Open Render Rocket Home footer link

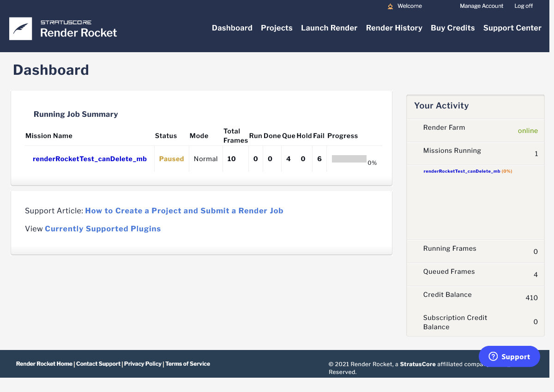44,364
